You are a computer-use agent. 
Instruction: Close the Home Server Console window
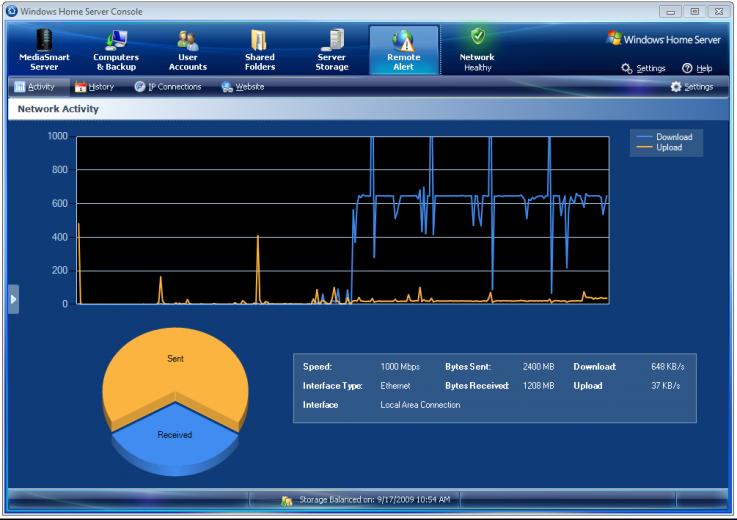pyautogui.click(x=719, y=12)
